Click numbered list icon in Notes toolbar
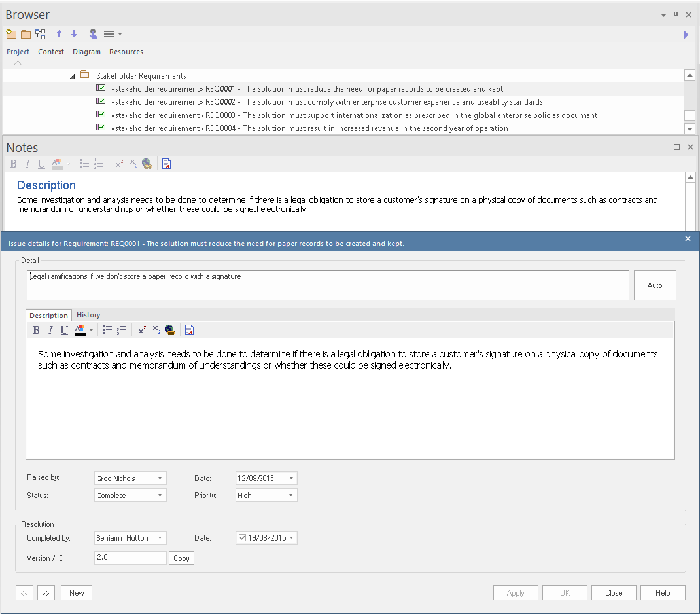Viewport: 700px width, 614px height. [99, 164]
